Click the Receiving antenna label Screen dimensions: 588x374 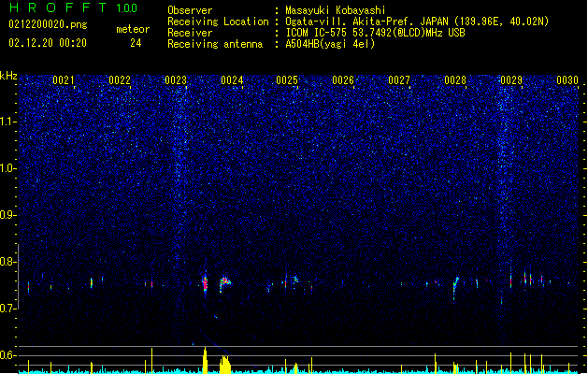tap(215, 44)
